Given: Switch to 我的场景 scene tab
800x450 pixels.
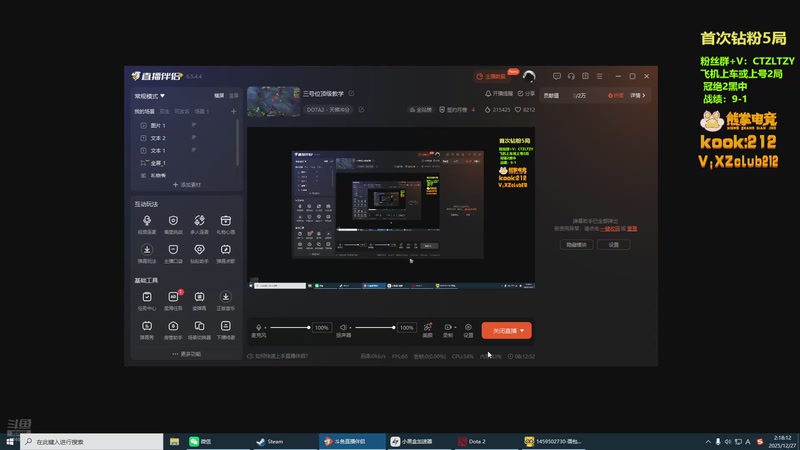Looking at the screenshot, I should click(x=144, y=112).
